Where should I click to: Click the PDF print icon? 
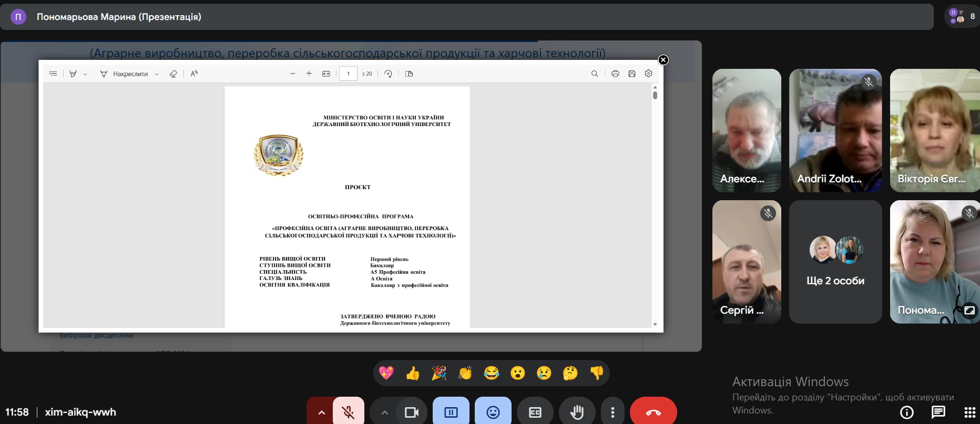pos(615,74)
